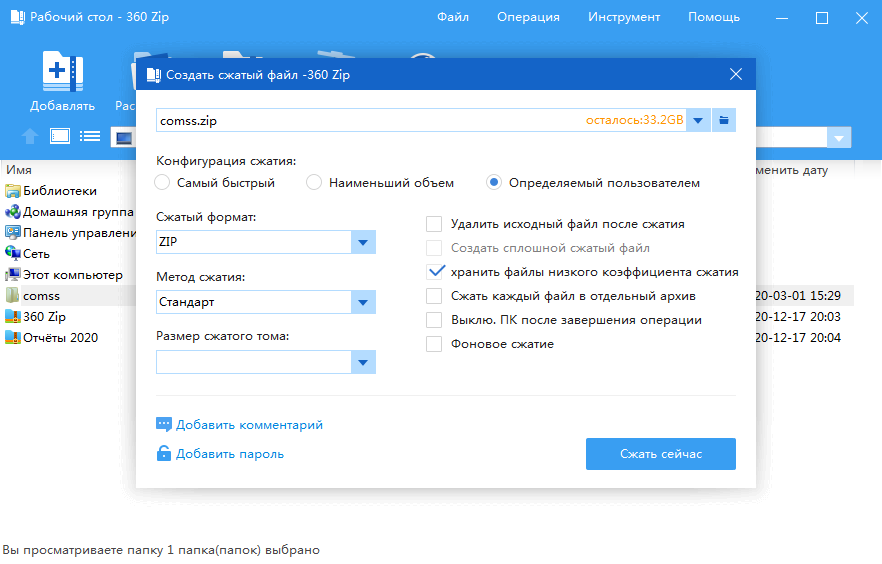Select the Отчёты 2020 file name
Screen dimensions: 882x564
[x=60, y=337]
